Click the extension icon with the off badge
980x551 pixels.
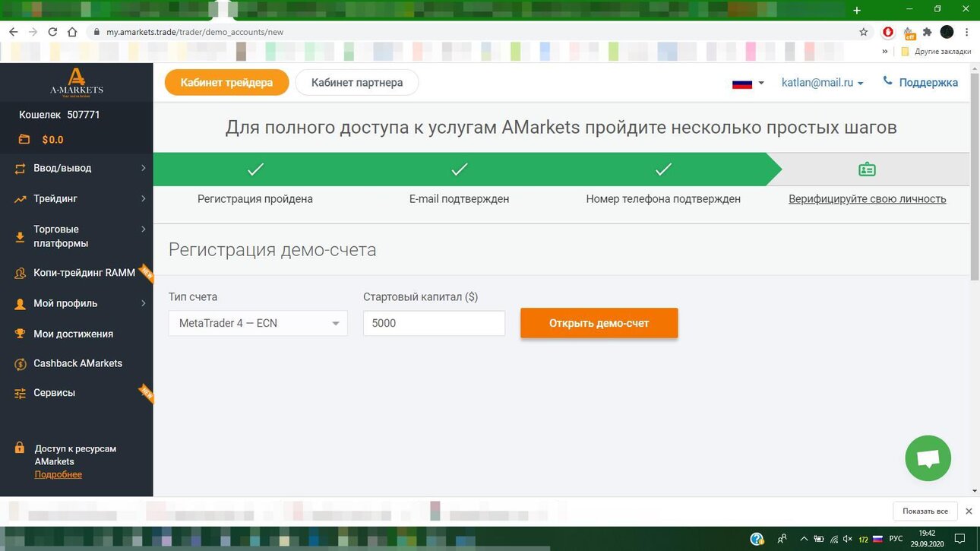pos(909,33)
